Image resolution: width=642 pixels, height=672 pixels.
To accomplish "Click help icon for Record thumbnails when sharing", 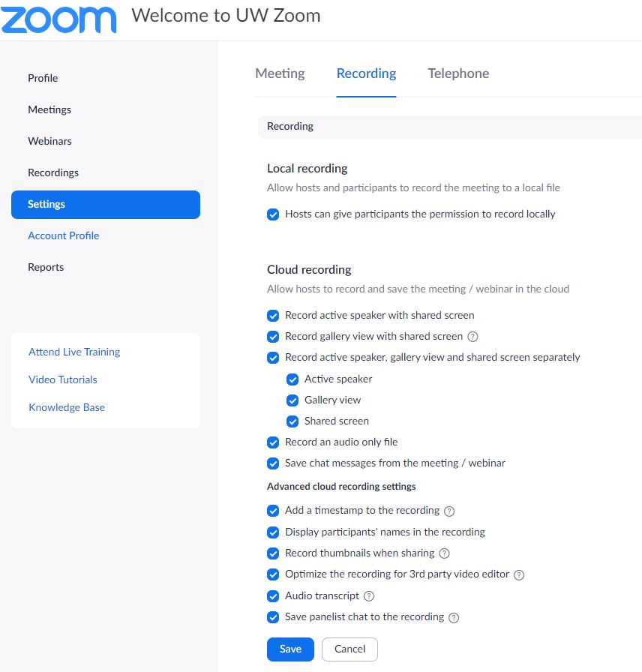I will tap(444, 554).
